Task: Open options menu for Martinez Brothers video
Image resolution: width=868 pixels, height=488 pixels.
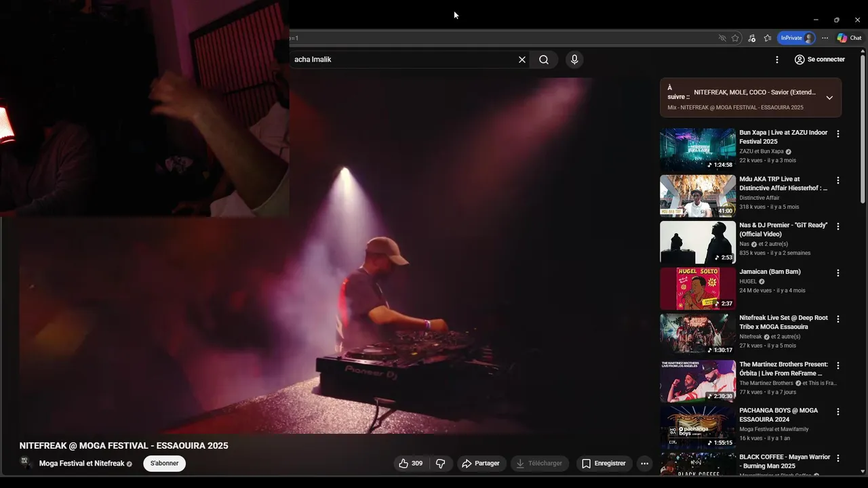Action: (838, 365)
